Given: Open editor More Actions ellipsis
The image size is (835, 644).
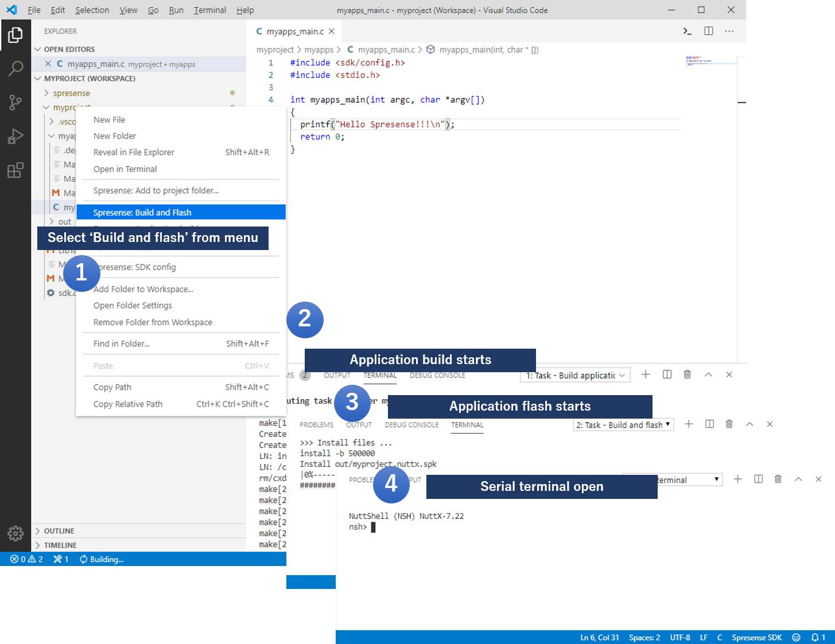Looking at the screenshot, I should 729,31.
